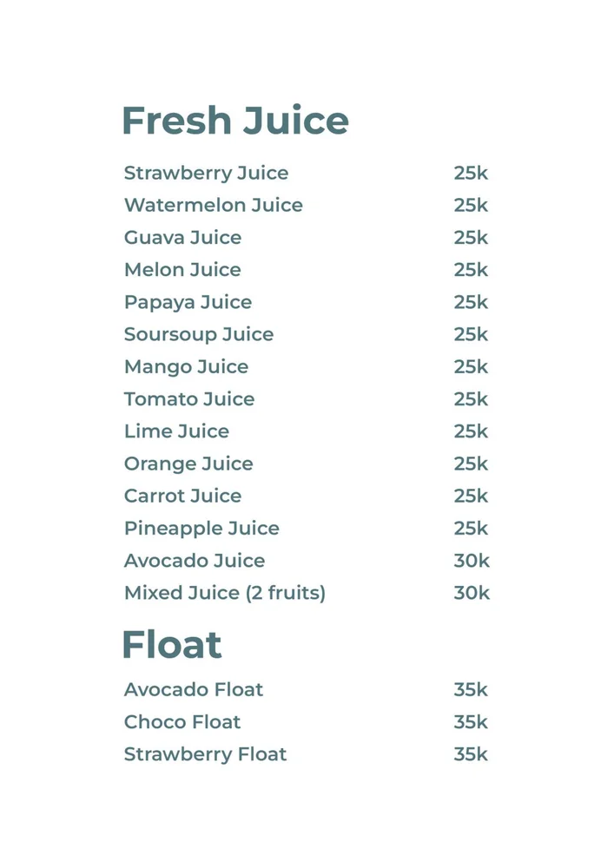Select Tomato Juice from menu
The height and width of the screenshot is (868, 614).
point(188,399)
